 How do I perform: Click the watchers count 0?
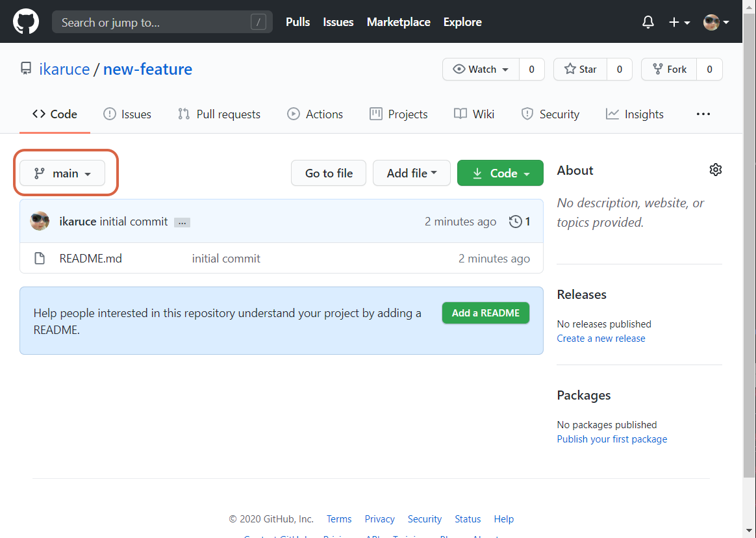[x=532, y=69]
